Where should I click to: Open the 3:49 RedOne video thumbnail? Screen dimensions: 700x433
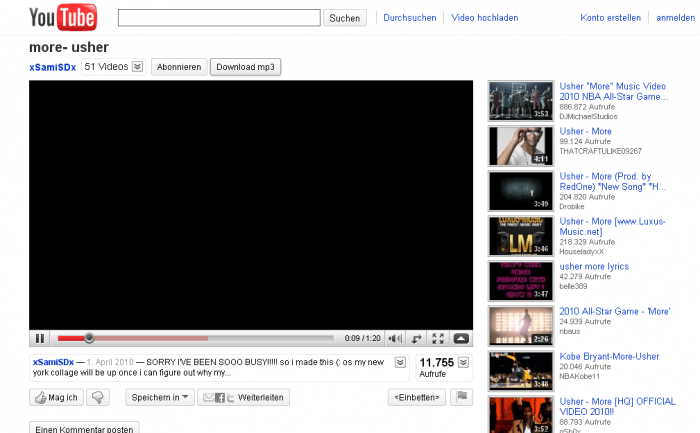pos(521,191)
